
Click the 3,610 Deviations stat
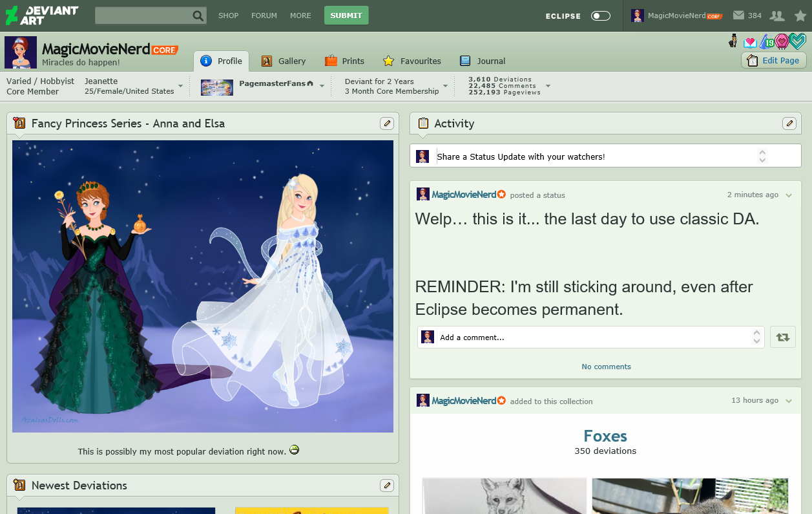pos(500,80)
